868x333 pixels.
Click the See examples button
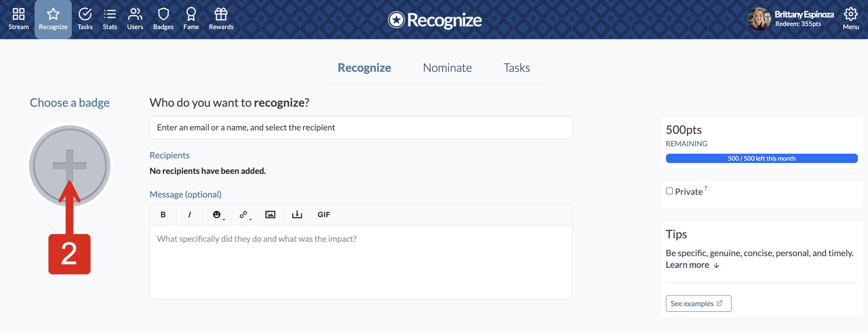[699, 304]
